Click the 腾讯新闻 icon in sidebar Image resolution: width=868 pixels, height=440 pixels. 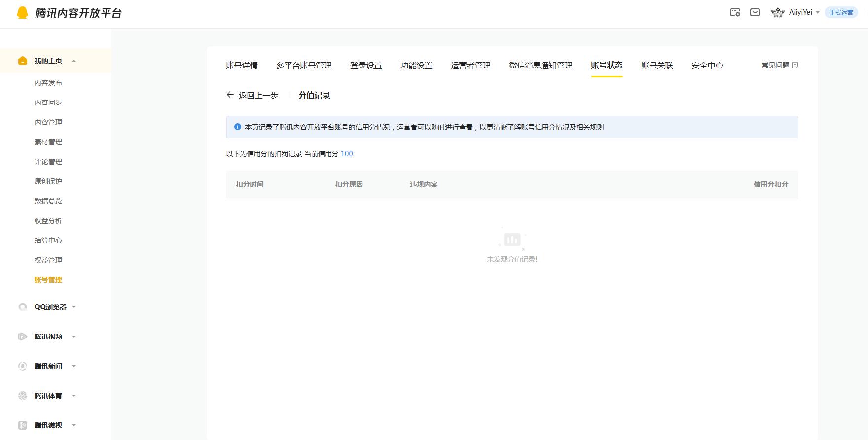pyautogui.click(x=23, y=366)
